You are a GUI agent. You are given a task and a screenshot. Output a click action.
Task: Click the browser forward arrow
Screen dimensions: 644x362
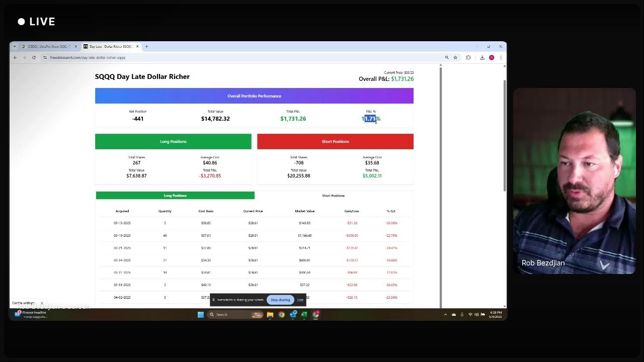[x=24, y=57]
